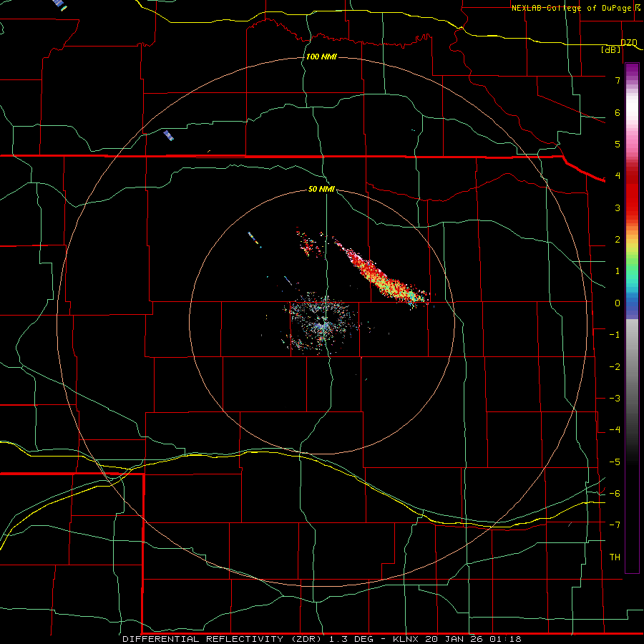Viewport: 644px width, 644px height.
Task: Click the 4 dB tick label on scale
Action: tap(618, 176)
